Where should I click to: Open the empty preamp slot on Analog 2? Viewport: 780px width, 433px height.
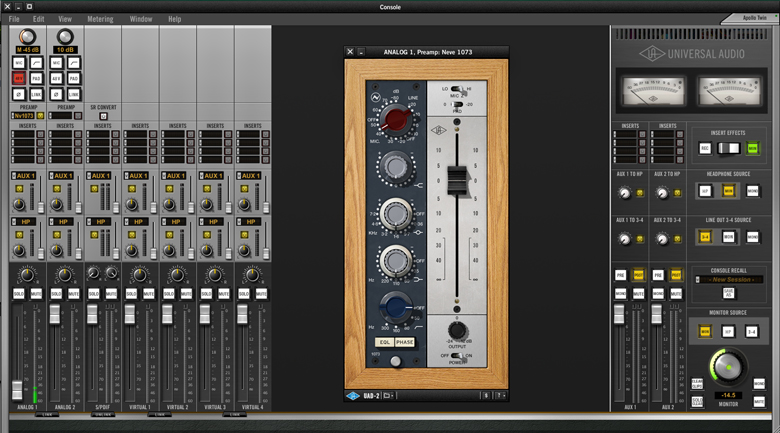60,115
